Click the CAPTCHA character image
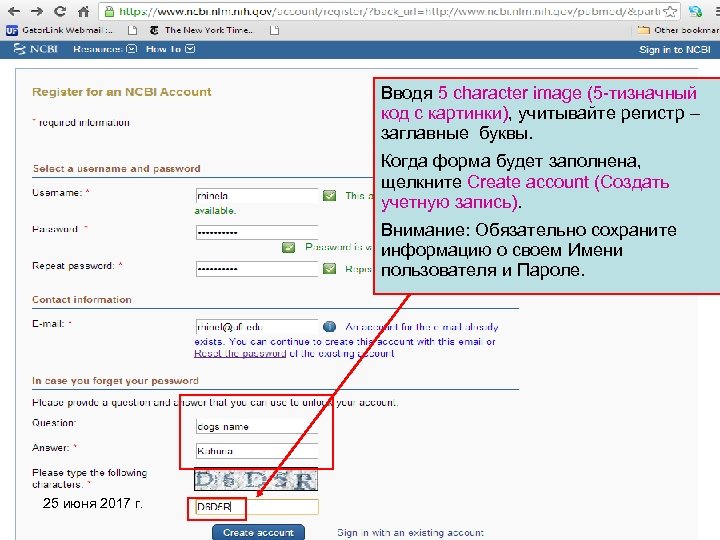Viewport: 720px width, 540px height. pyautogui.click(x=256, y=480)
